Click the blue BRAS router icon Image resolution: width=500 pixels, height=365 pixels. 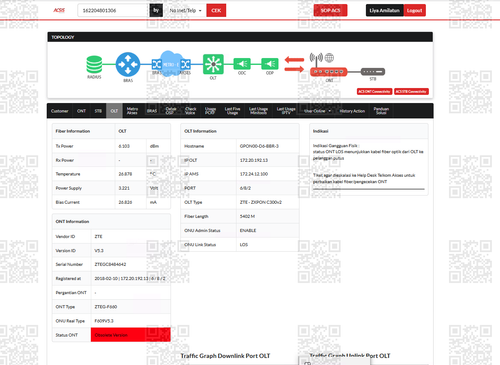click(x=128, y=64)
